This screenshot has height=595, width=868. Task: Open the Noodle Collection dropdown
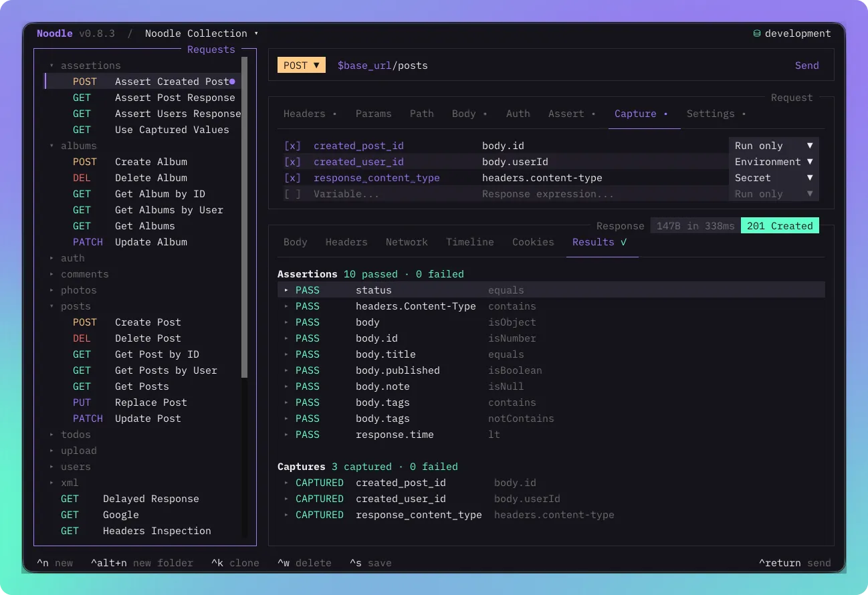(201, 33)
